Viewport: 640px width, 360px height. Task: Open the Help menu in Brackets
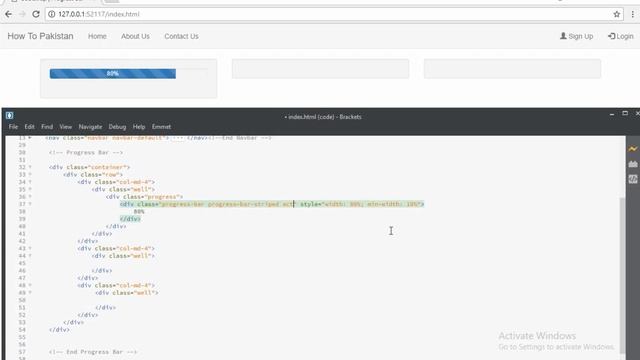(139, 127)
